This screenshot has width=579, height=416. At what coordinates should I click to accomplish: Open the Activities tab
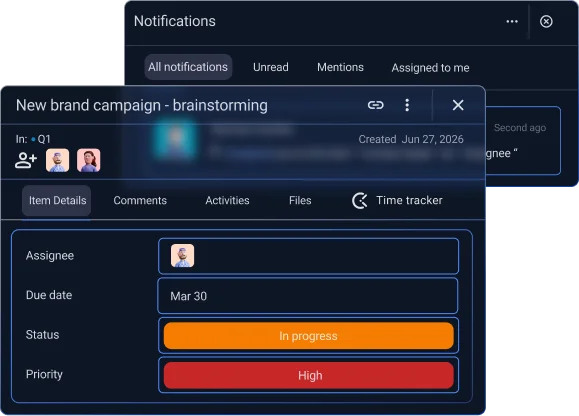[x=227, y=200]
